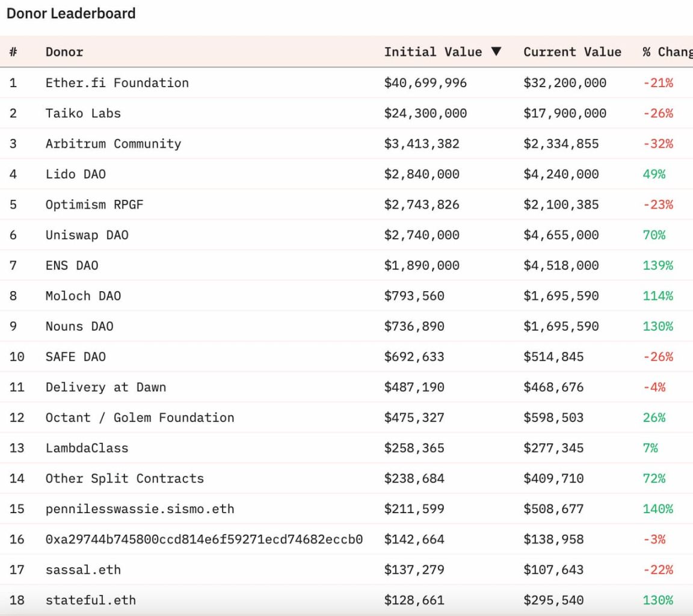Open the ENS DAO donor entry
This screenshot has height=616, width=693.
72,265
